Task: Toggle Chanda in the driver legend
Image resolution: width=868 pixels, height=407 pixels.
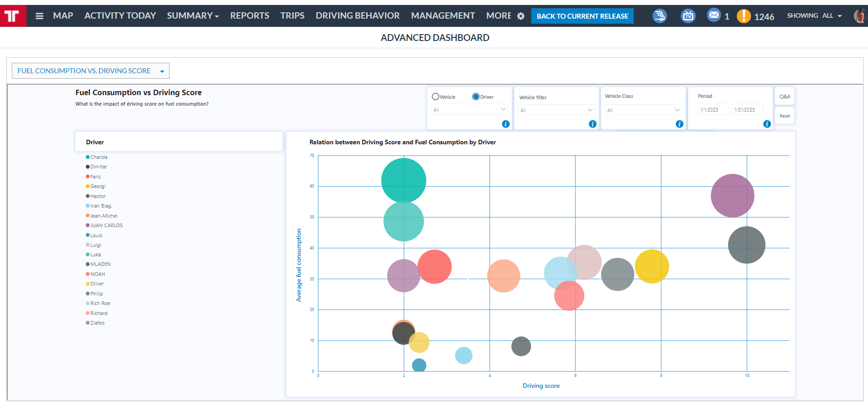Action: pyautogui.click(x=98, y=157)
